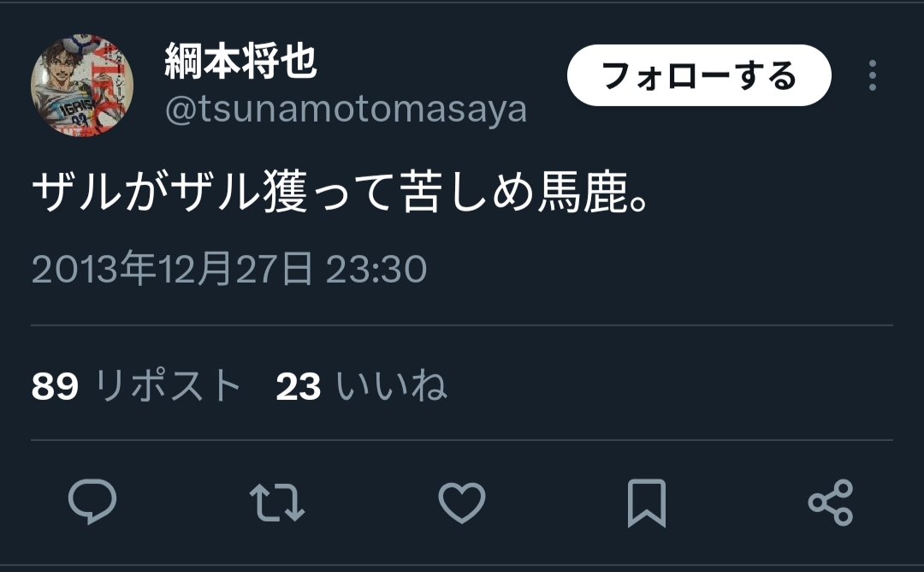
Task: Open the 2013年12月27日 23:30 timestamp link
Action: coord(229,269)
